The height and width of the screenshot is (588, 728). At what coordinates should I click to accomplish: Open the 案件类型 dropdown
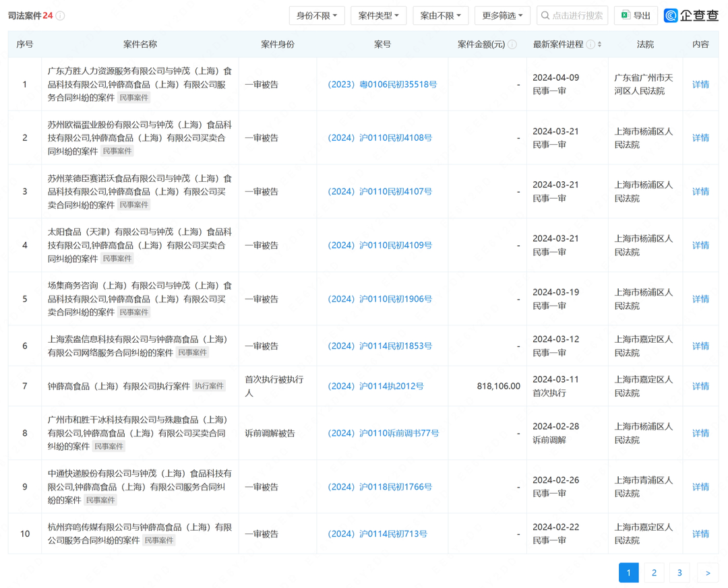[378, 15]
